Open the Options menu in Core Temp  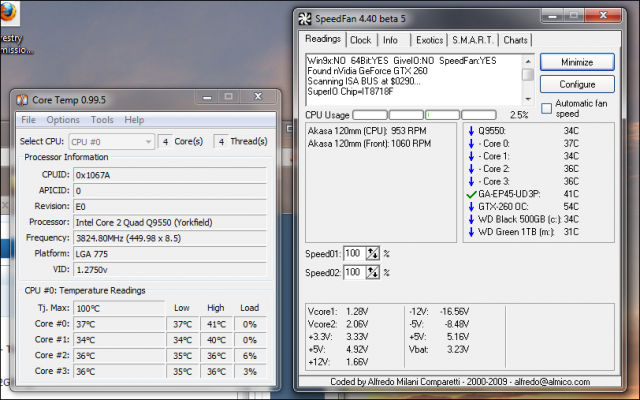pos(63,120)
